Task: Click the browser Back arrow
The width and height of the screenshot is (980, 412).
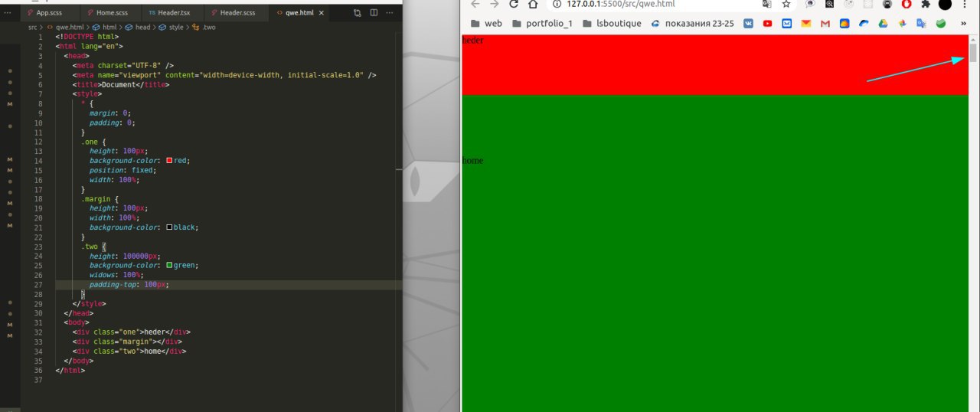Action: coord(475,4)
